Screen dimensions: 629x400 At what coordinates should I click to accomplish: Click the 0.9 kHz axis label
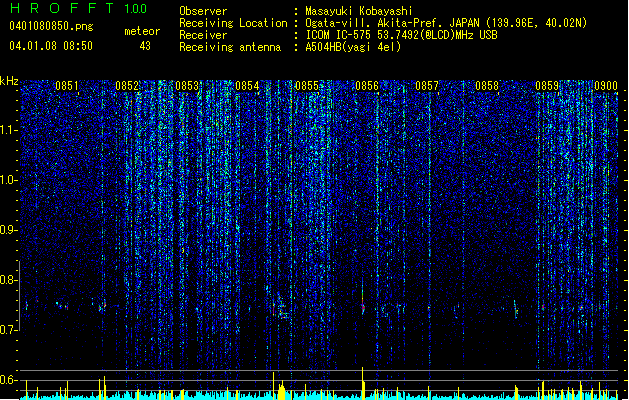coord(9,230)
